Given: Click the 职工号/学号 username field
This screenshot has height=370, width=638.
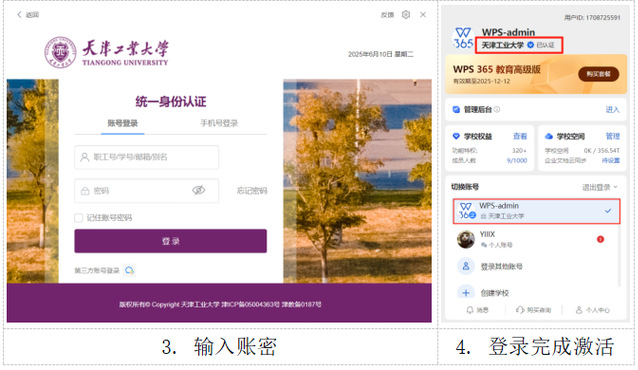Looking at the screenshot, I should pos(146,157).
